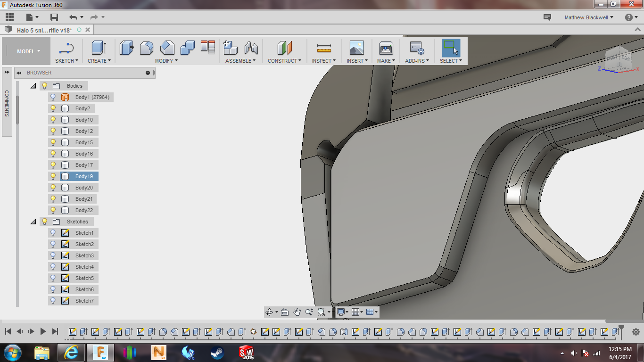Show Sketch7 using its lightbulb
Image resolution: width=644 pixels, height=362 pixels.
[53, 301]
